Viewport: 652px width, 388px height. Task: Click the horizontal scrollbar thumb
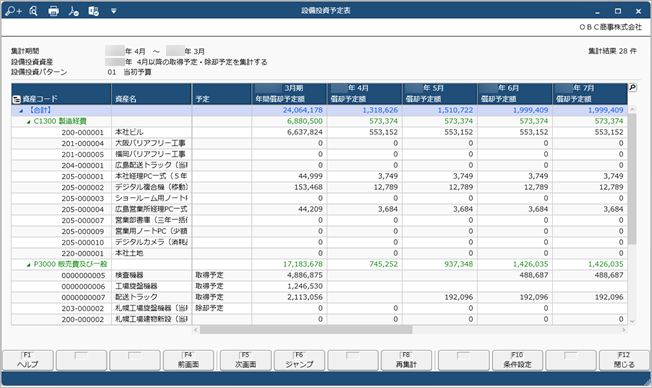coord(306,330)
